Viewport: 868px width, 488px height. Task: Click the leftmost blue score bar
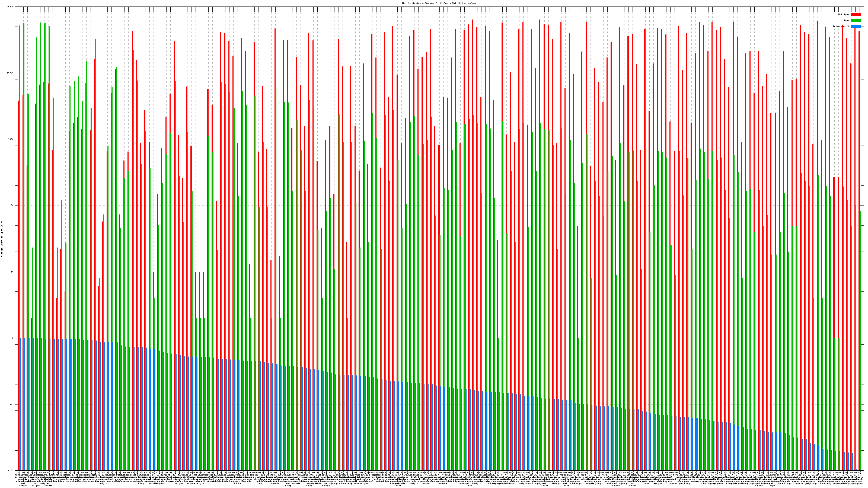21,404
